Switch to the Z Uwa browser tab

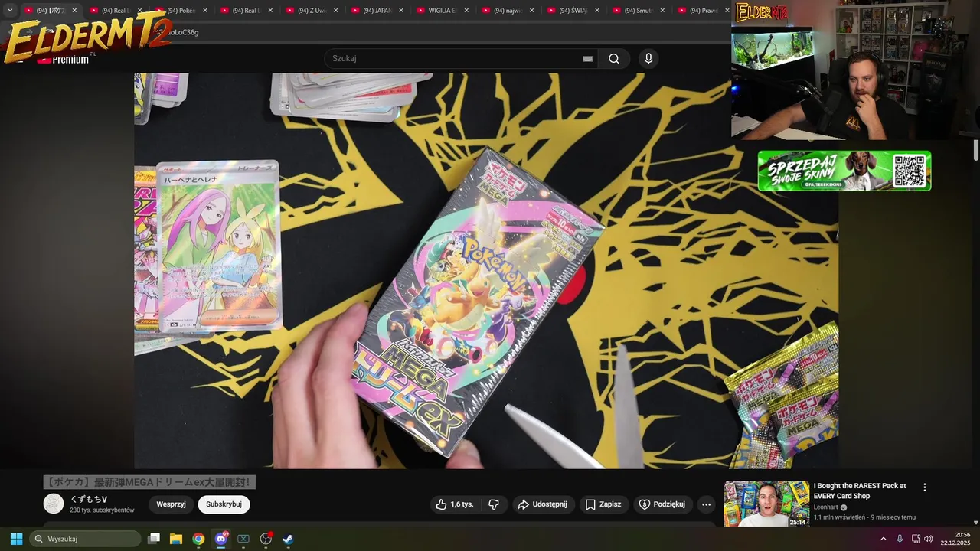[312, 11]
